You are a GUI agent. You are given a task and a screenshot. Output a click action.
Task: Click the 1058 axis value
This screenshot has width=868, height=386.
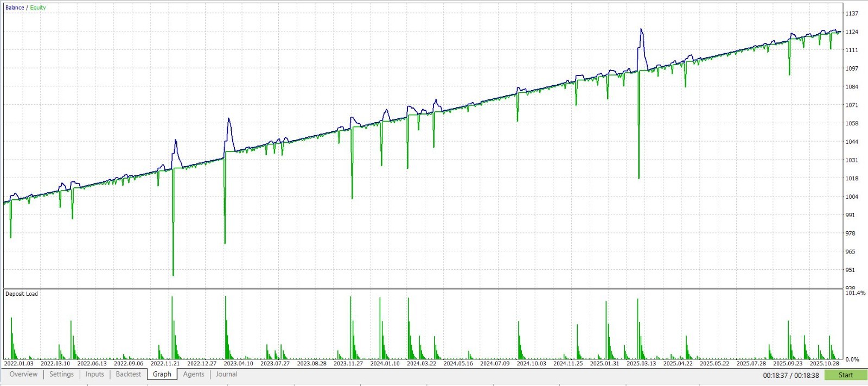pos(852,123)
